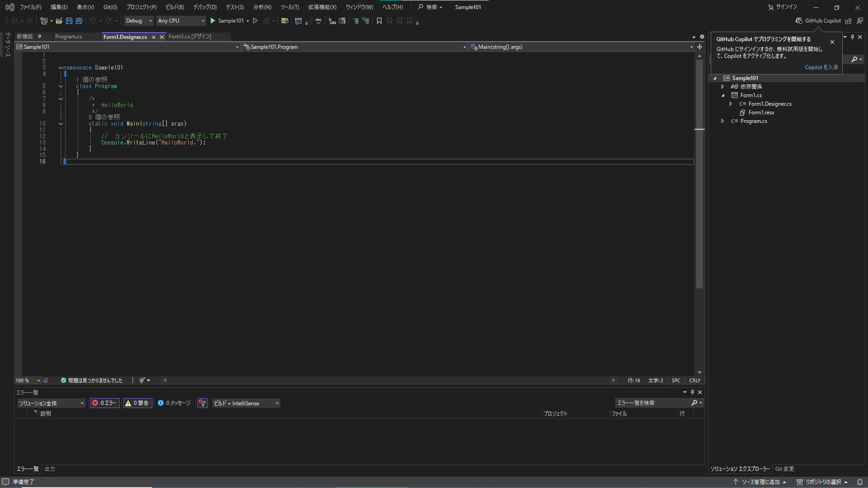The height and width of the screenshot is (488, 868).
Task: Open the Any CPU platform dropdown
Action: click(181, 21)
